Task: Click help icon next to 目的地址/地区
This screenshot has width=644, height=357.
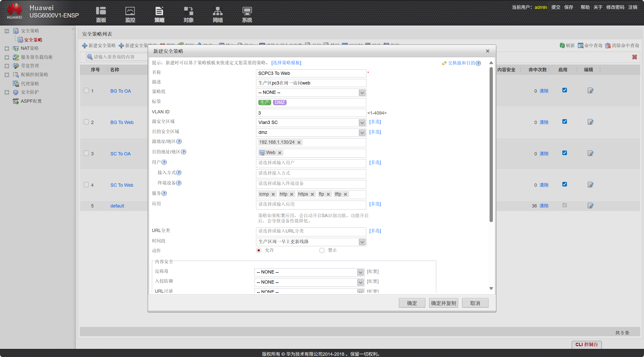Action: click(183, 152)
